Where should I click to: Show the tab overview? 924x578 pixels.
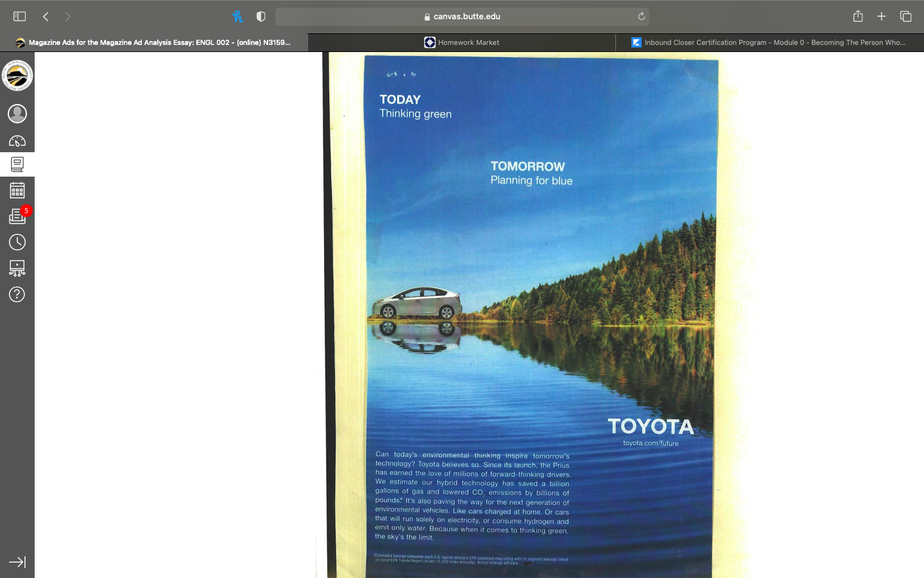pyautogui.click(x=905, y=17)
